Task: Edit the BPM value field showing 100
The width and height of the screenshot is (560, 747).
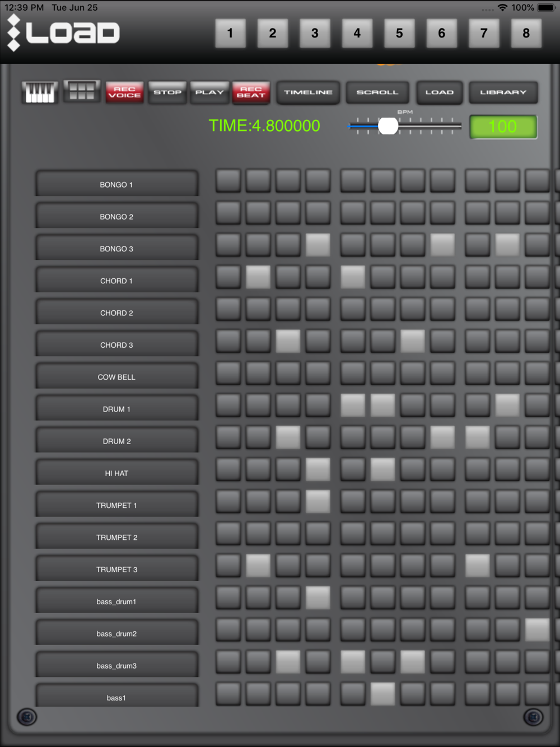Action: point(503,127)
